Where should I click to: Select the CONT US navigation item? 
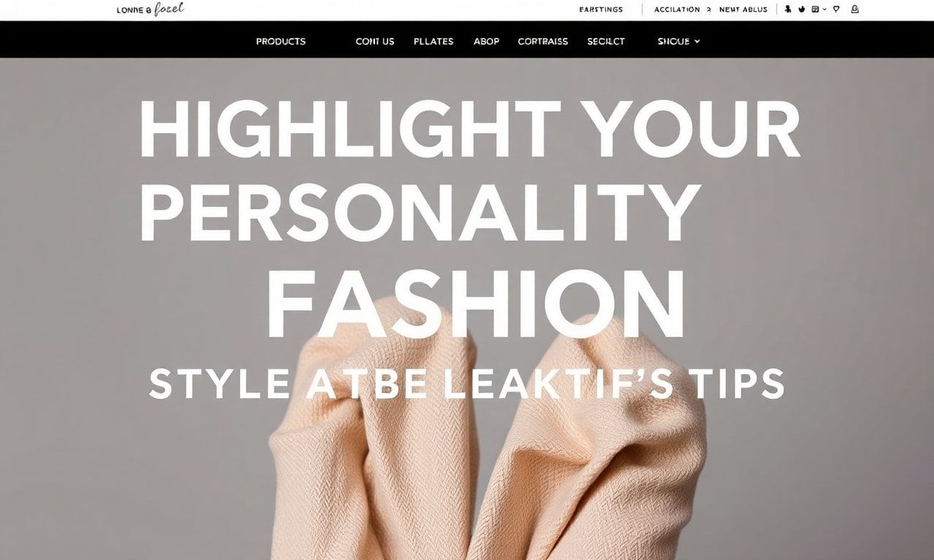[375, 42]
